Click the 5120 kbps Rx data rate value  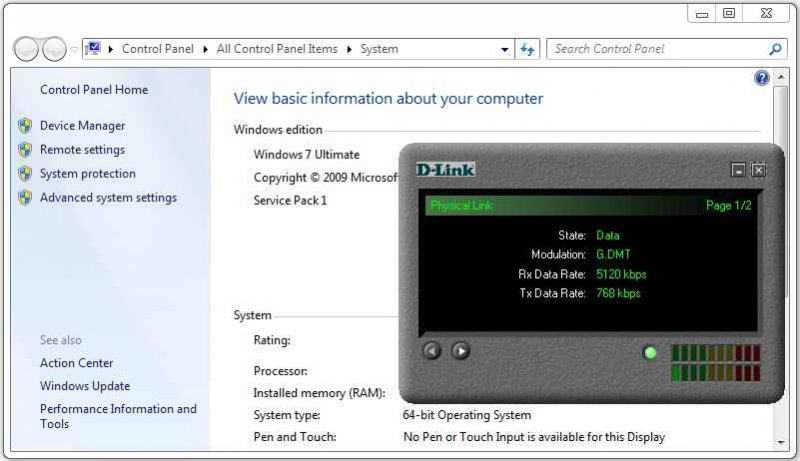(x=621, y=274)
